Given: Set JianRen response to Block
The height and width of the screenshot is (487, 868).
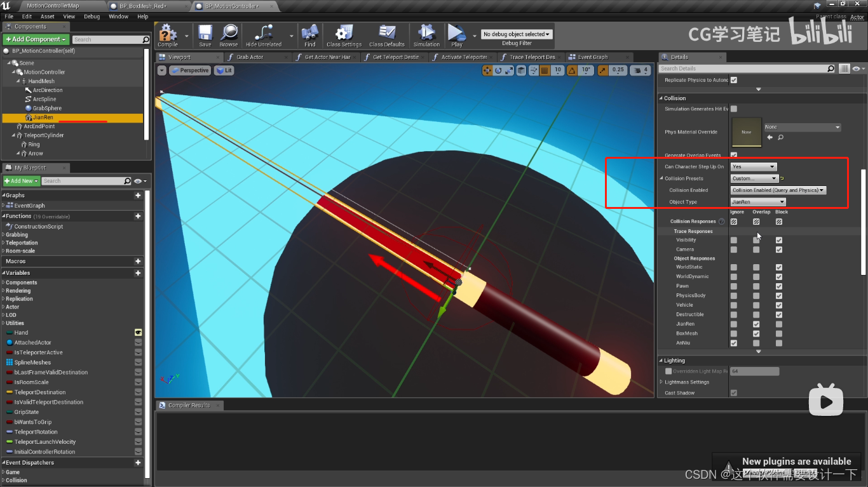Looking at the screenshot, I should pyautogui.click(x=779, y=324).
